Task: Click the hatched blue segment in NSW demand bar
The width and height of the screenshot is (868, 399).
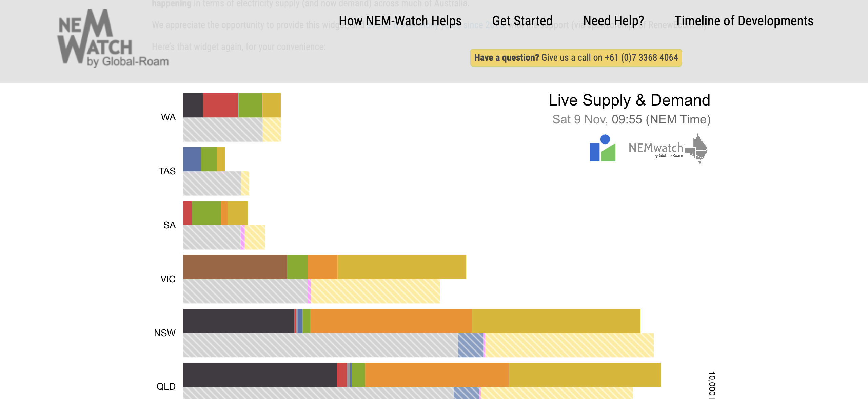Action: tap(470, 345)
